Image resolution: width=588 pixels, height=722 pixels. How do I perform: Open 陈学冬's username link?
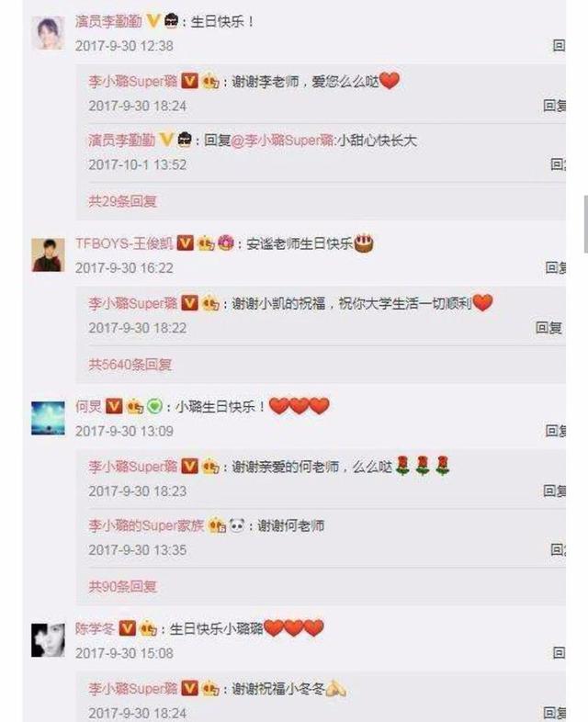tap(95, 628)
